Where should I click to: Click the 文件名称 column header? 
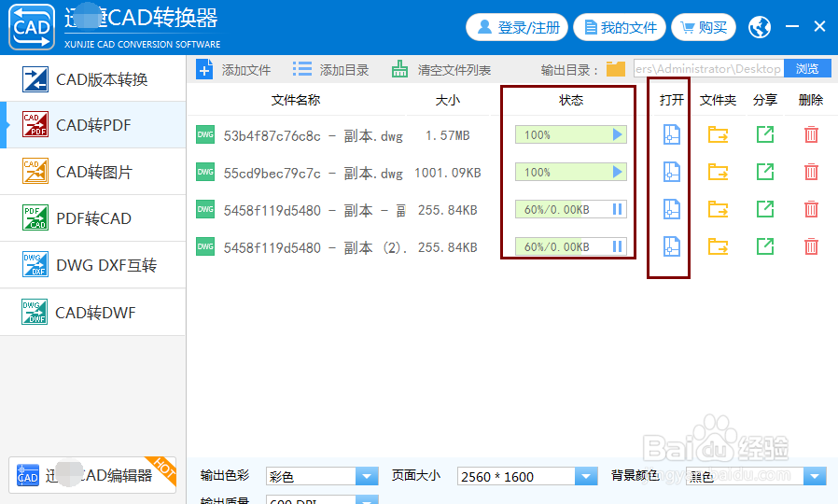(296, 100)
